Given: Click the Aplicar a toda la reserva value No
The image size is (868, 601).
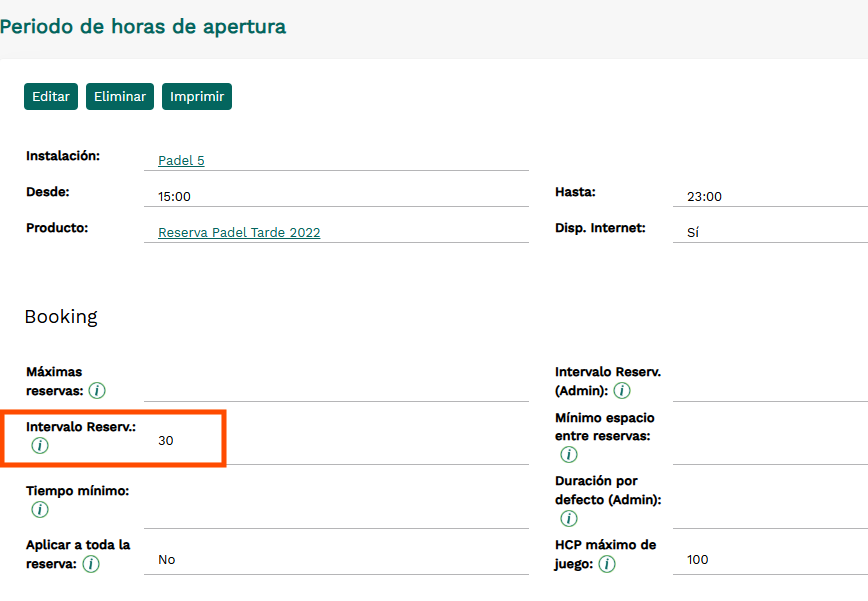Looking at the screenshot, I should (167, 560).
